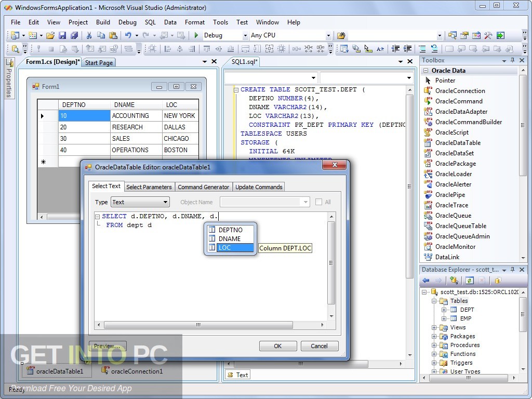This screenshot has width=532, height=399.
Task: Open the Build menu
Action: (x=103, y=22)
